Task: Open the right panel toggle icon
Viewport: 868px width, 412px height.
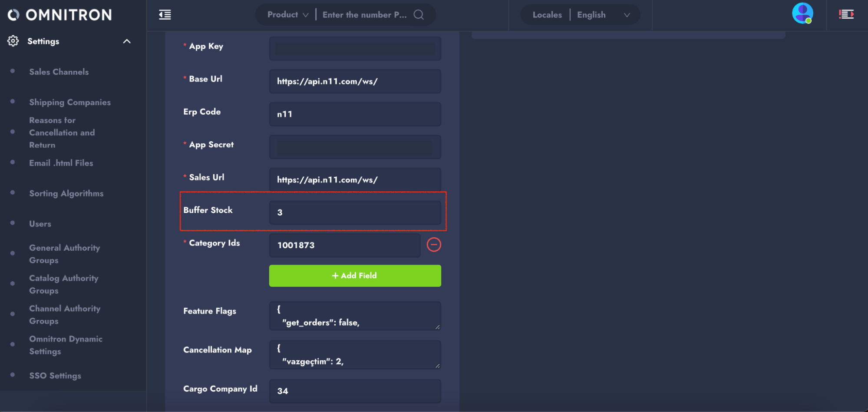Action: [x=846, y=15]
